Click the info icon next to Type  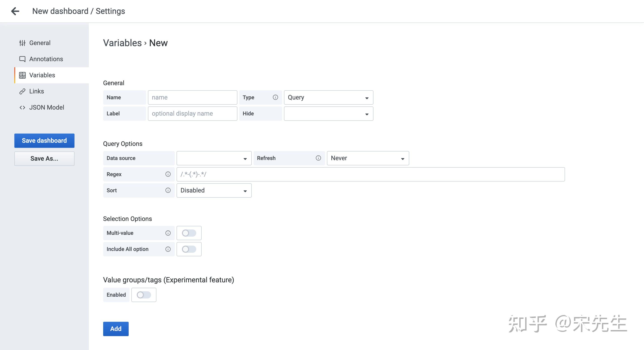(275, 97)
